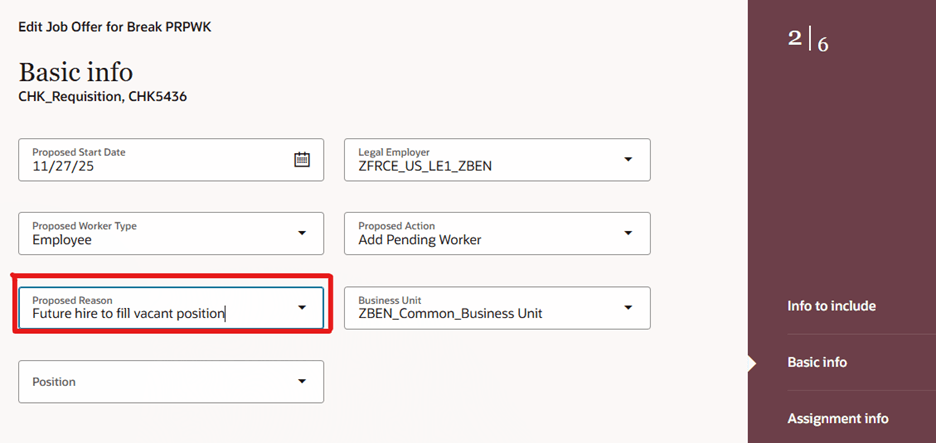This screenshot has height=443, width=936.
Task: Click the Basic info page heading
Action: (76, 73)
